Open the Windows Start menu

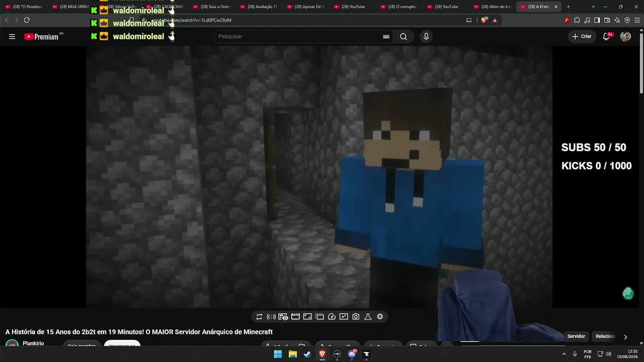[x=278, y=354]
